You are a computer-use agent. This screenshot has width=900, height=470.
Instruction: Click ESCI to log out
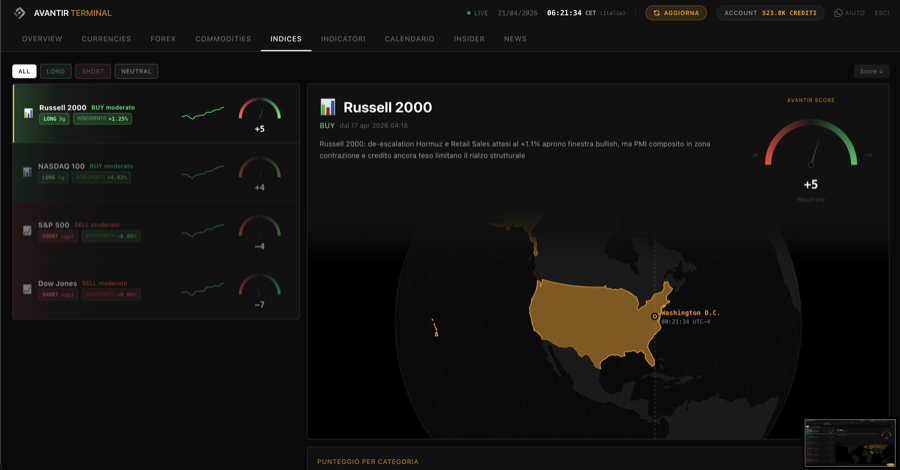[x=882, y=13]
